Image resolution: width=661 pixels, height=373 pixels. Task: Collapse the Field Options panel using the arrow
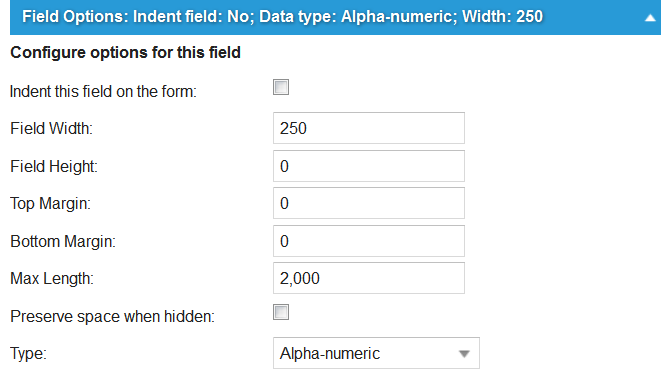pos(650,18)
